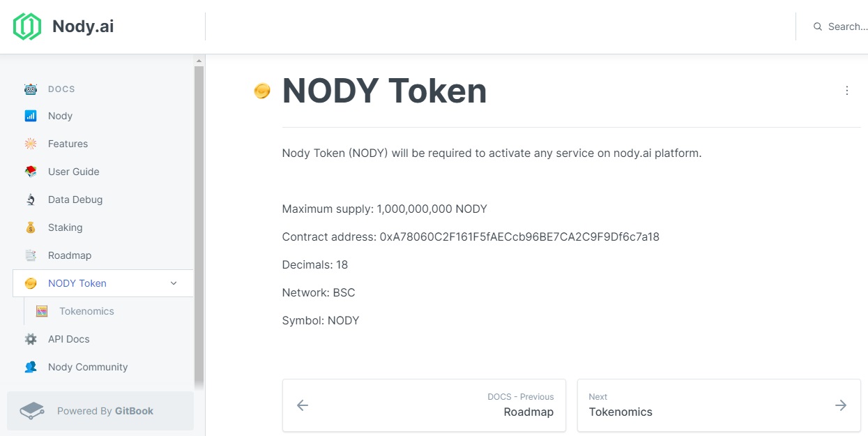Click the Search field in header
Viewport: 868px width, 436px height.
[x=840, y=27]
